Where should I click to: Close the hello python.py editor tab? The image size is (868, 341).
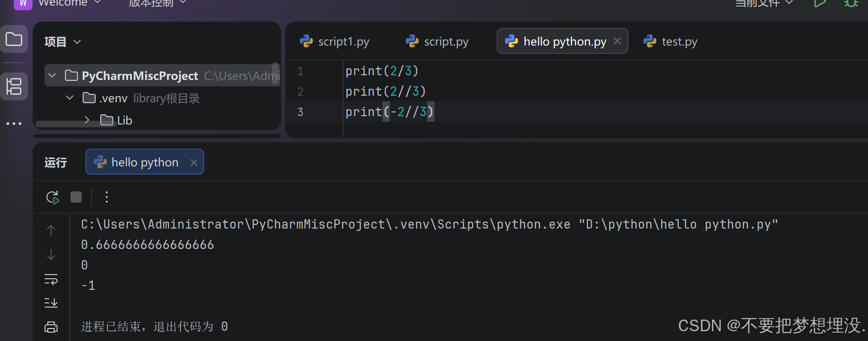tap(617, 41)
